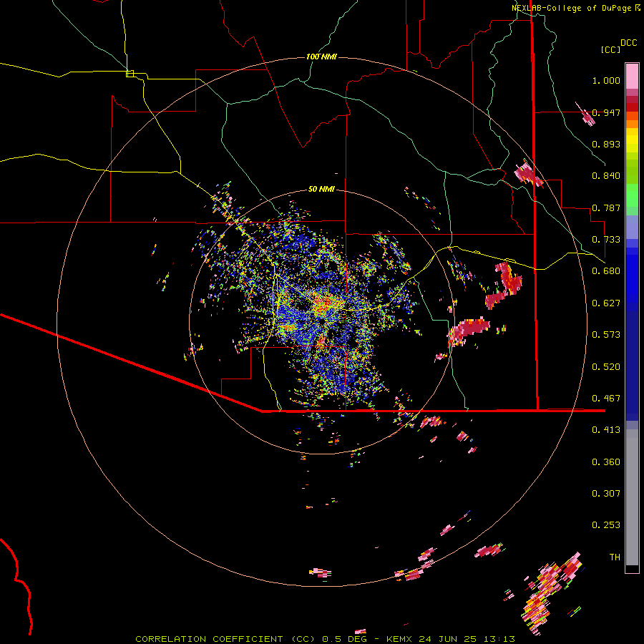Click the small yellow square city marker

pyautogui.click(x=130, y=74)
